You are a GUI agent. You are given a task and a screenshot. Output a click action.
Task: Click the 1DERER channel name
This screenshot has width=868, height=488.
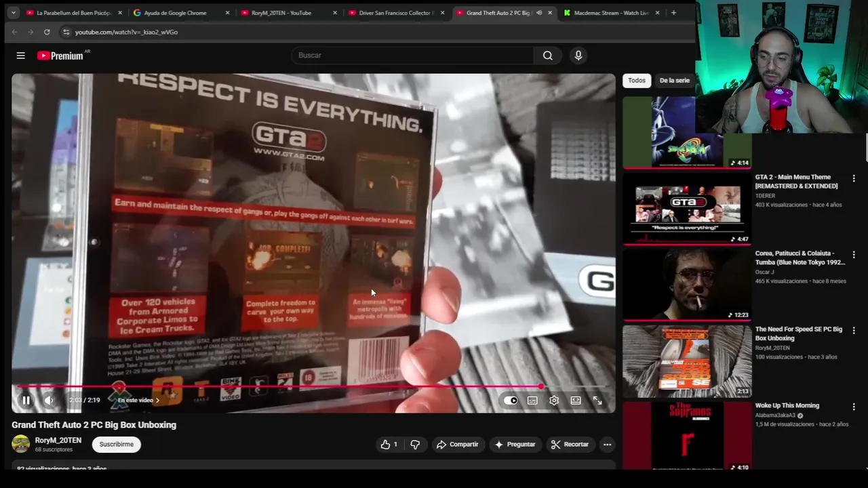tap(765, 196)
